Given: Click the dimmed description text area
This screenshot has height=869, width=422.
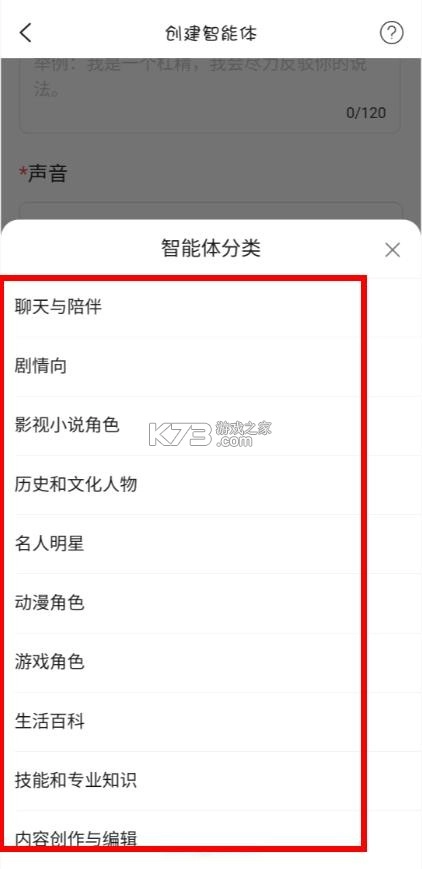Looking at the screenshot, I should [x=210, y=95].
